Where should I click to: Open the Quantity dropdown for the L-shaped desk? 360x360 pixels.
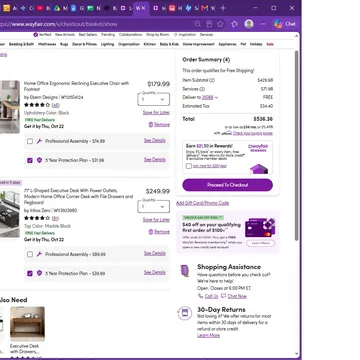(153, 207)
